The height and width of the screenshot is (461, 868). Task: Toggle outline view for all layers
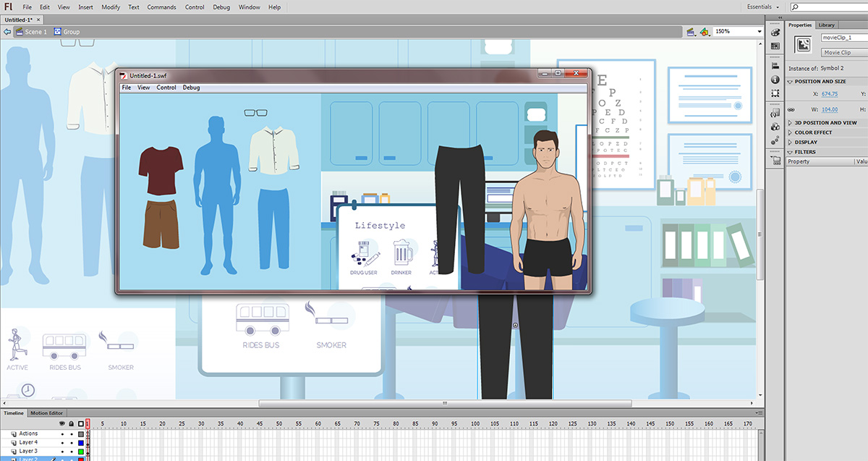click(x=80, y=423)
